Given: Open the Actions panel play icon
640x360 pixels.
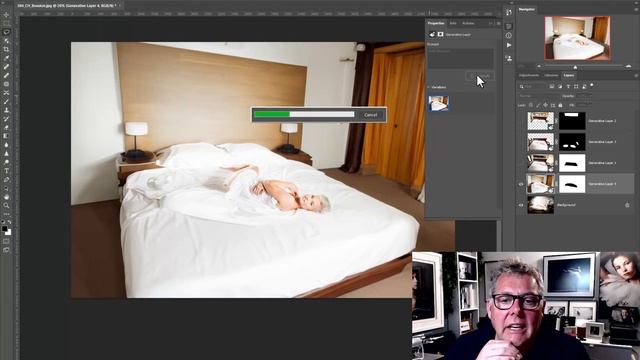Looking at the screenshot, I should click(x=509, y=45).
